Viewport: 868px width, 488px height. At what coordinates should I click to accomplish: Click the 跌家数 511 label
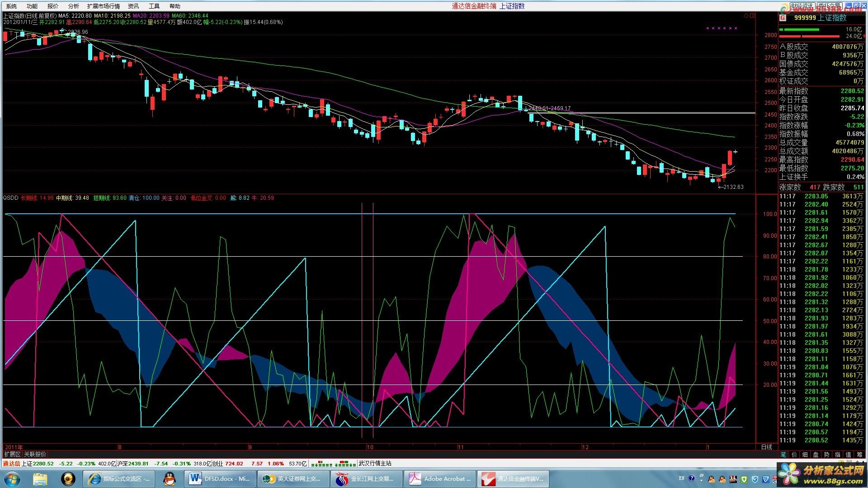(x=844, y=187)
